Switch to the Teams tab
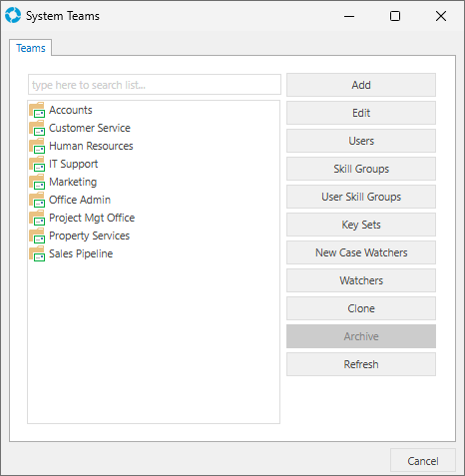 [31, 48]
